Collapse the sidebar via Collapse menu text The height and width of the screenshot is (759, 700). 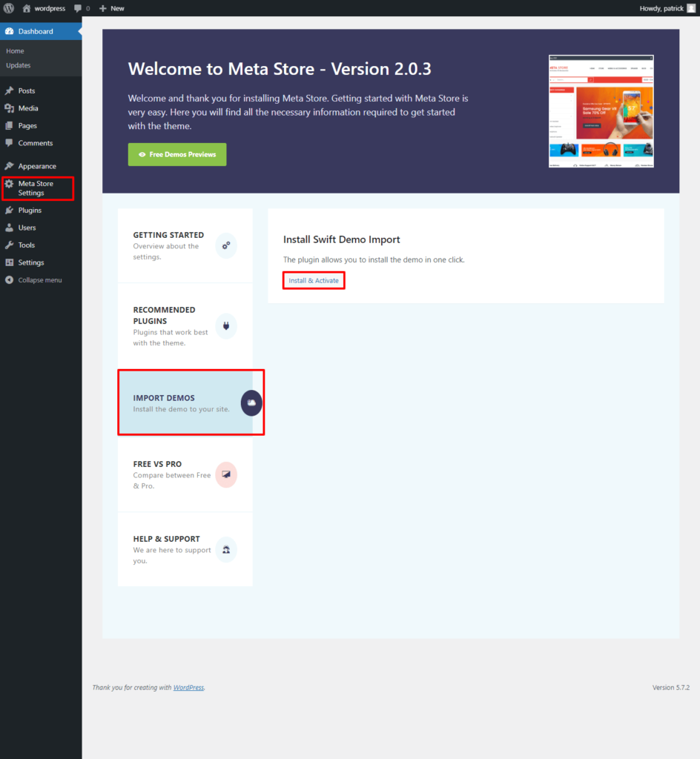coord(40,280)
